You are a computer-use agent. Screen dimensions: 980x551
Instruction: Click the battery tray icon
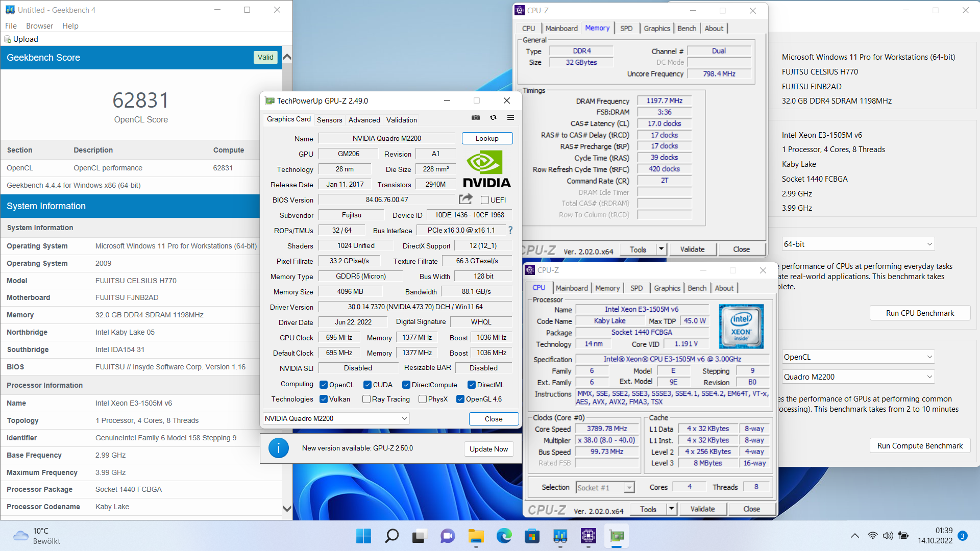coord(903,536)
